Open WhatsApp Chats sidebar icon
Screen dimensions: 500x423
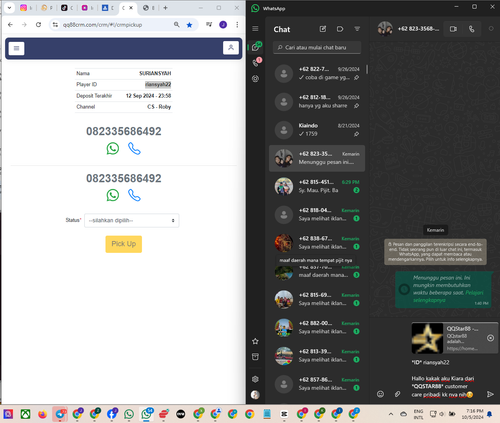[256, 47]
